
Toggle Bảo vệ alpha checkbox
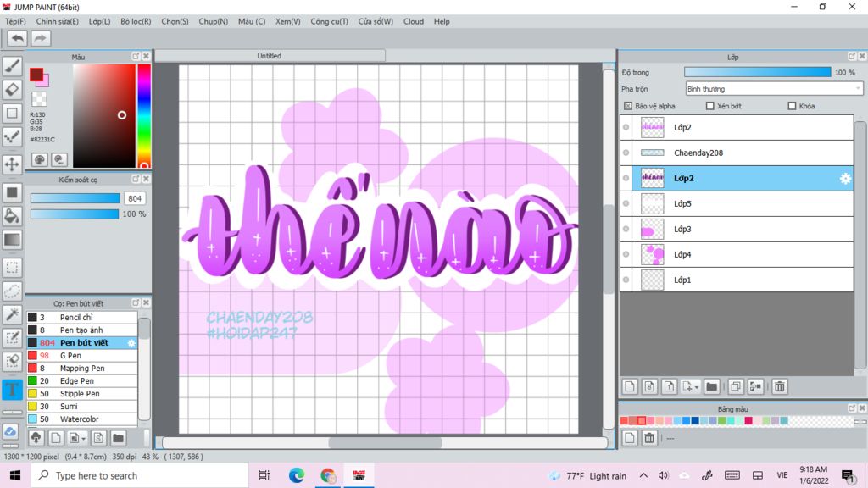click(x=628, y=106)
